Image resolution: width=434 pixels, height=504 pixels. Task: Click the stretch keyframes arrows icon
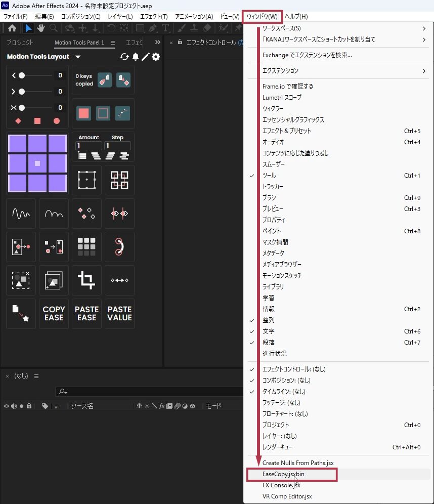(119, 280)
